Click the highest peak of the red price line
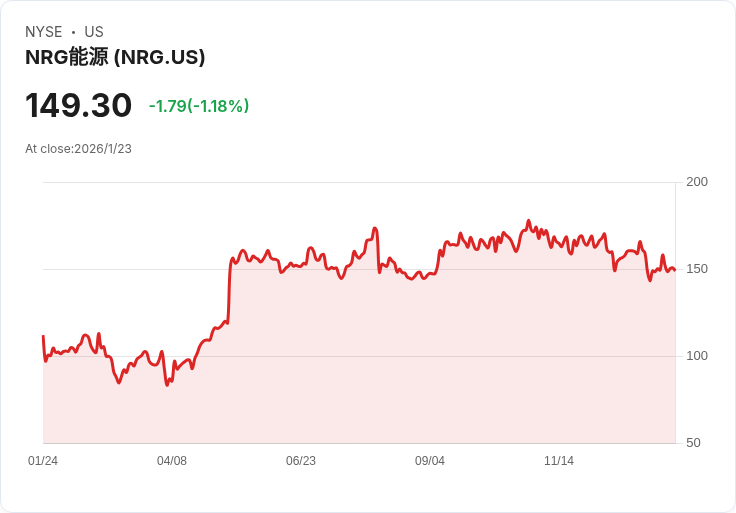Image resolution: width=736 pixels, height=513 pixels. (529, 221)
